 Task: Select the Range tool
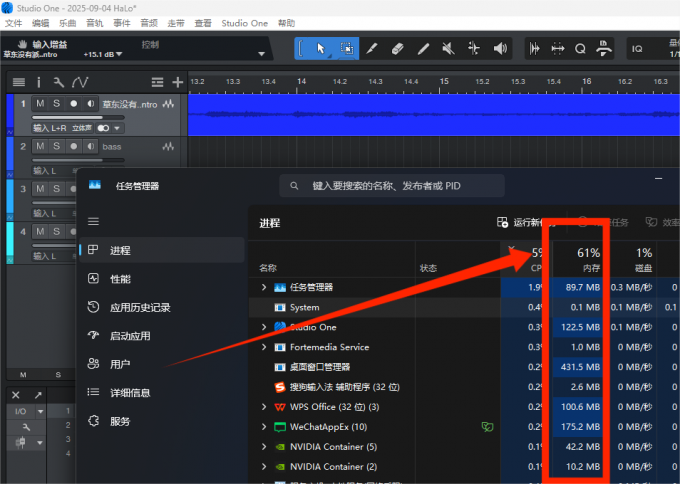(x=346, y=48)
